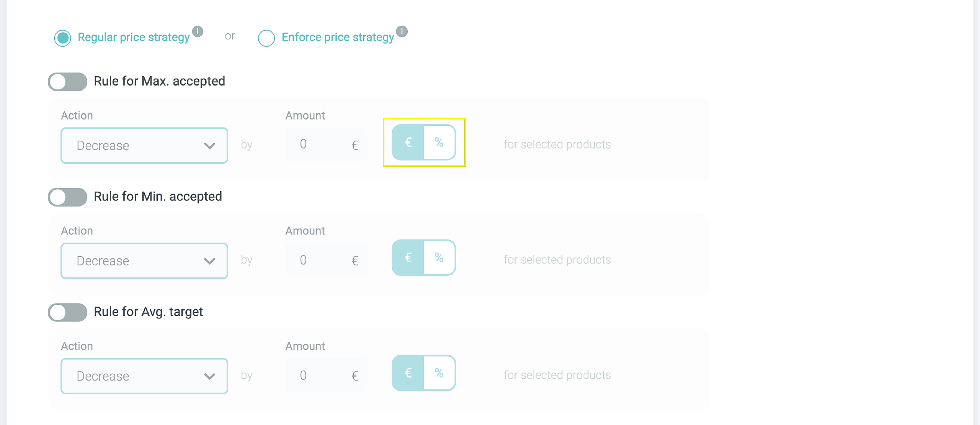Click info icon beside Regular price strategy
Image resolution: width=980 pixels, height=425 pixels.
click(x=198, y=31)
